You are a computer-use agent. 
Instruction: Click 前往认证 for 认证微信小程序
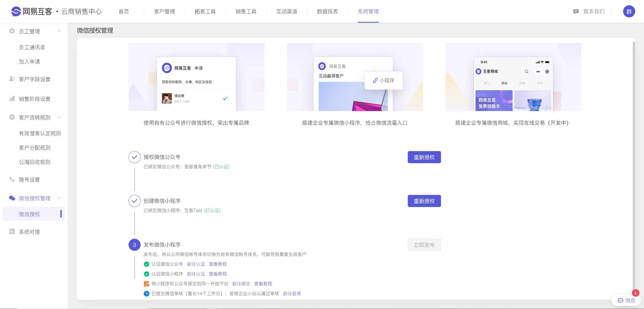(x=196, y=274)
